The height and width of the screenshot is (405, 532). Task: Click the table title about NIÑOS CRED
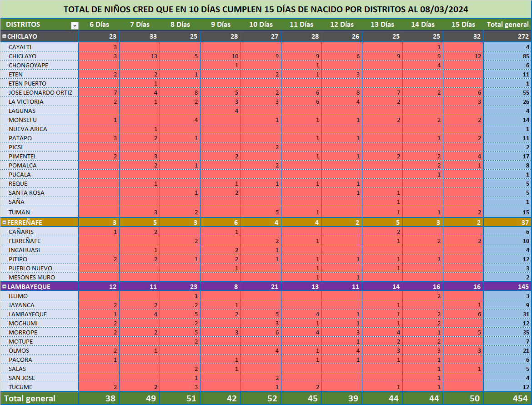[266, 10]
